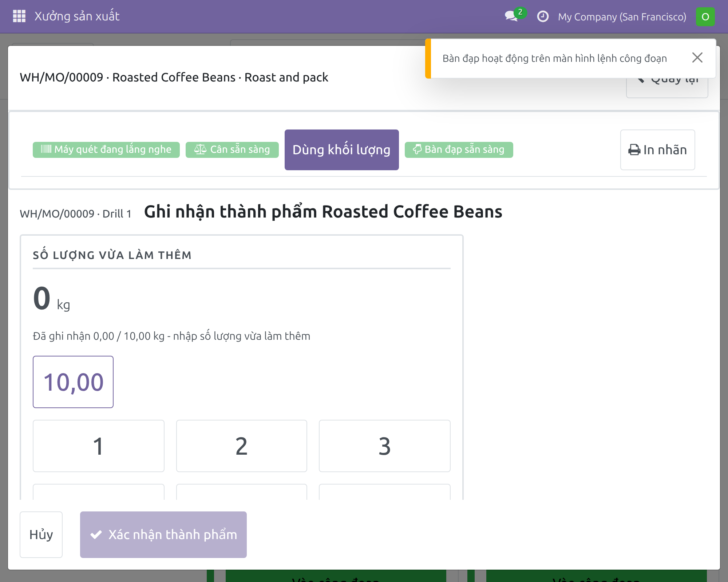Tap keypad digit 1
This screenshot has height=582, width=728.
[98, 446]
